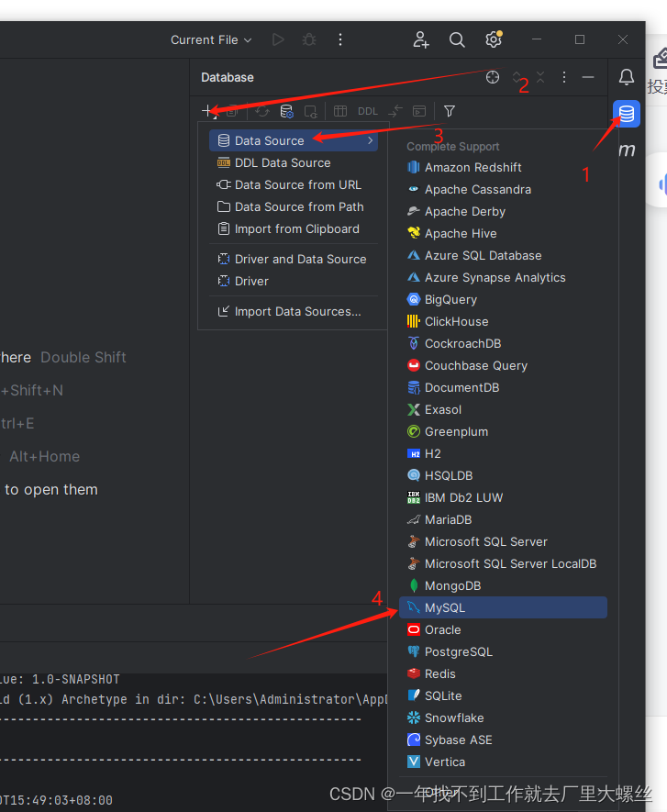Choose Microsoft SQL Server LocalDB
Image resolution: width=667 pixels, height=812 pixels.
click(503, 563)
